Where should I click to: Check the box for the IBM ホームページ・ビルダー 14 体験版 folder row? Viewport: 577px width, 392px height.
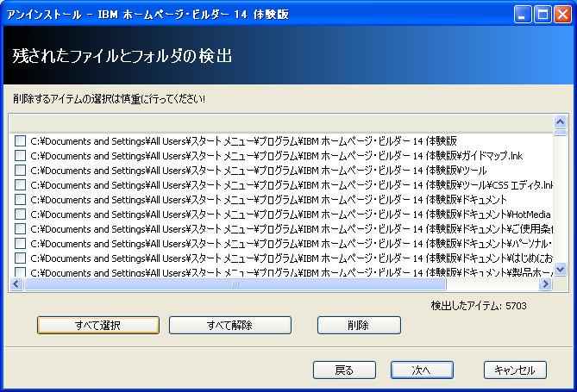pos(20,140)
